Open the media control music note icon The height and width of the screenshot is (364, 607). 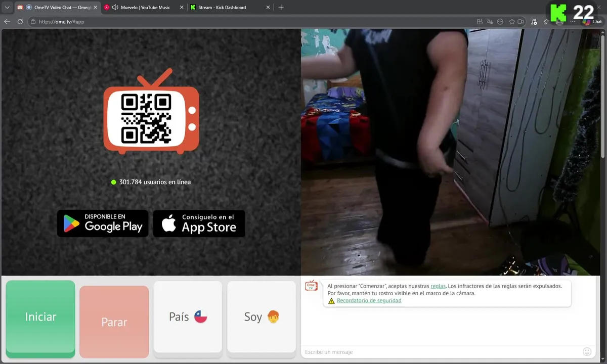click(534, 22)
